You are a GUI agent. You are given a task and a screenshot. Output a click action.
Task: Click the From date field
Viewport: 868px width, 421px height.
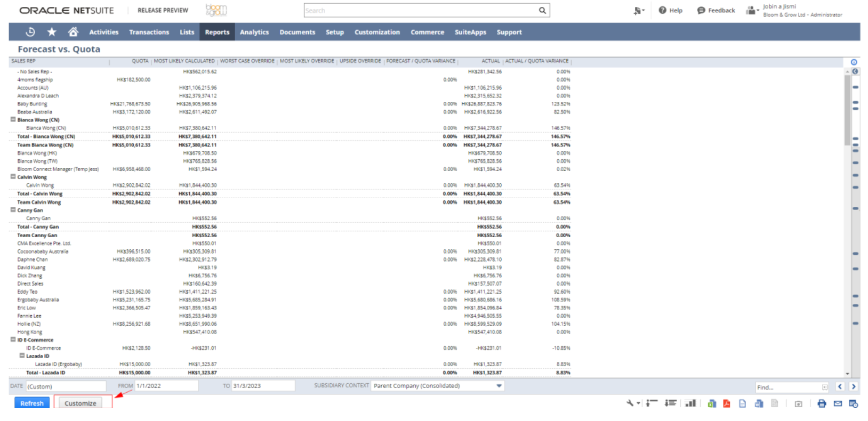[x=166, y=386]
